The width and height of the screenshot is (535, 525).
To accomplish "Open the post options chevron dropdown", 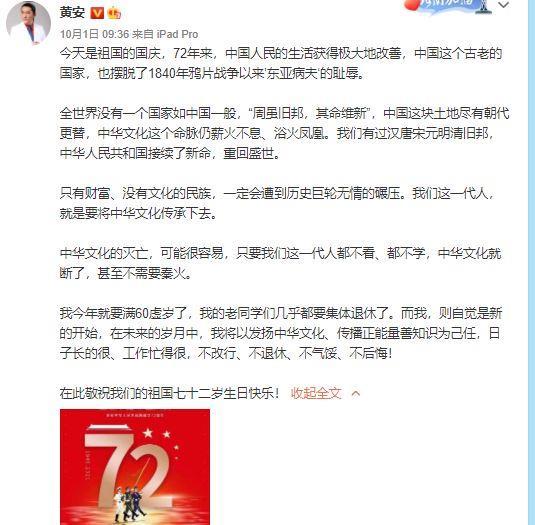I will tap(504, 5).
